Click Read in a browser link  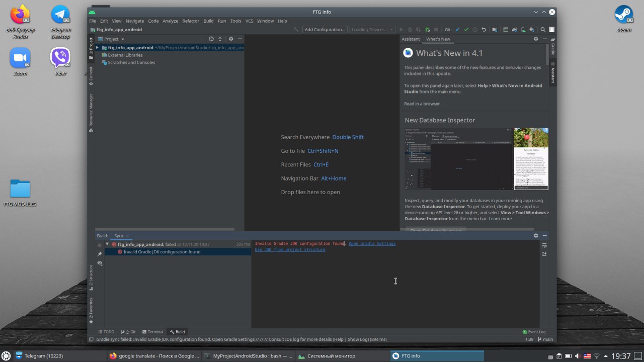tap(422, 104)
